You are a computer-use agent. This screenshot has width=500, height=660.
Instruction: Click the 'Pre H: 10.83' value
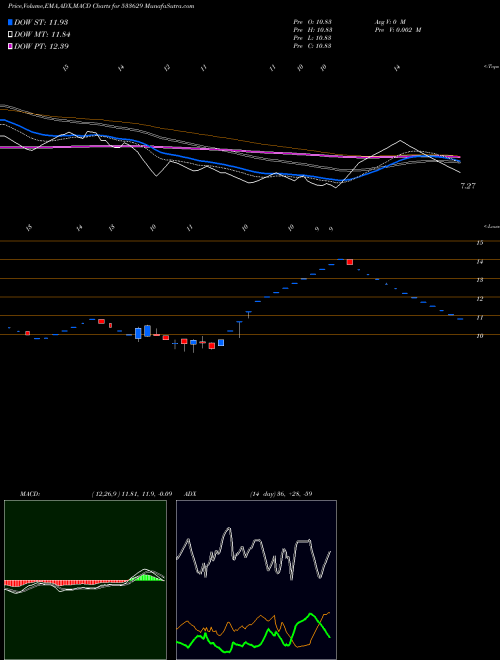click(x=313, y=30)
